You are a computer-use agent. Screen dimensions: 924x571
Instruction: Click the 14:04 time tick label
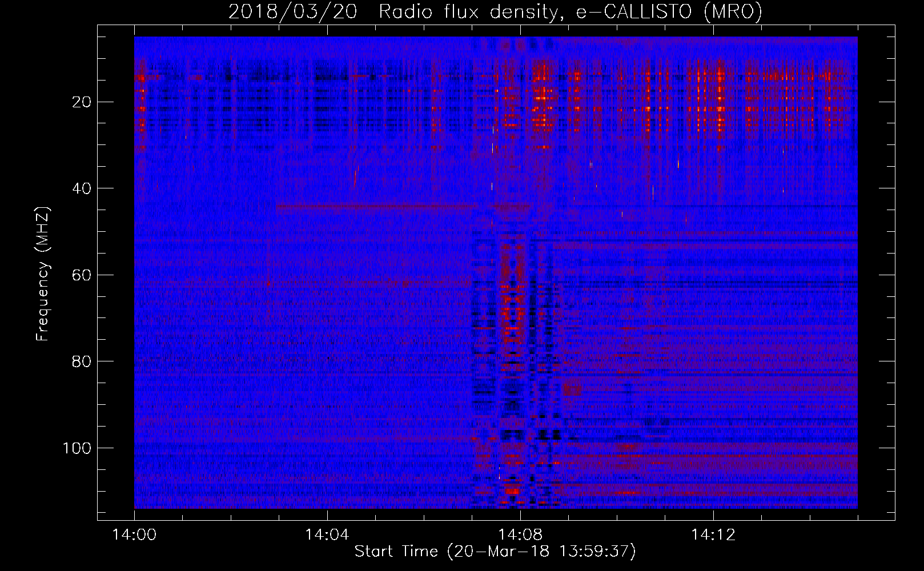(x=327, y=535)
